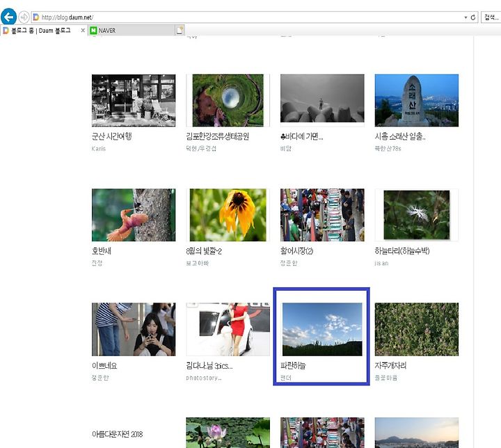Open the 8월의 빛깔-2 post title
Screen dimensions: 501x448
(204, 251)
